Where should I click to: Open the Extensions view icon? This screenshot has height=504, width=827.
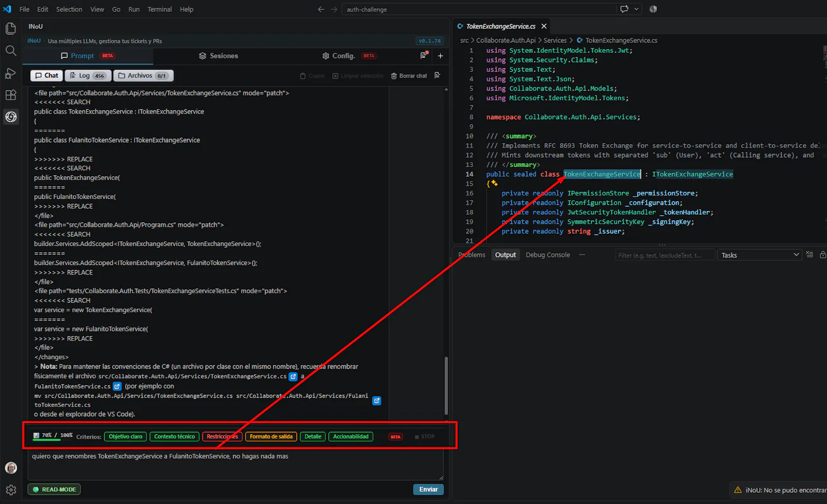point(11,95)
